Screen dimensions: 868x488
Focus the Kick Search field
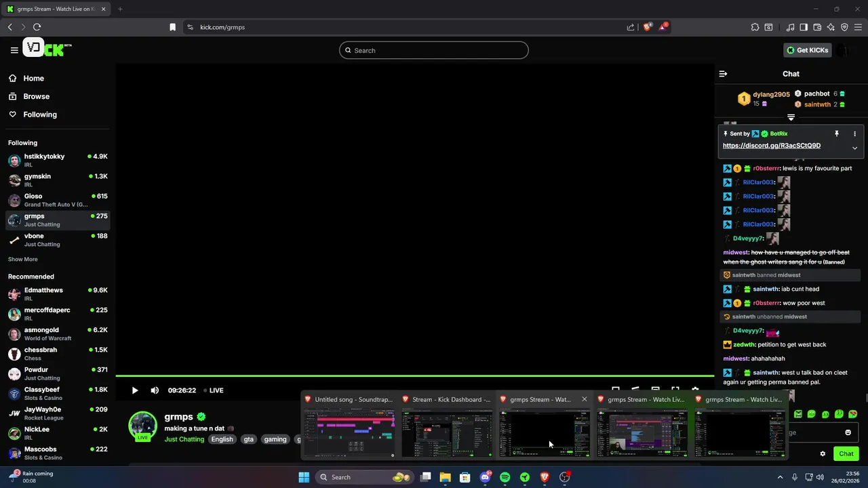pyautogui.click(x=434, y=50)
